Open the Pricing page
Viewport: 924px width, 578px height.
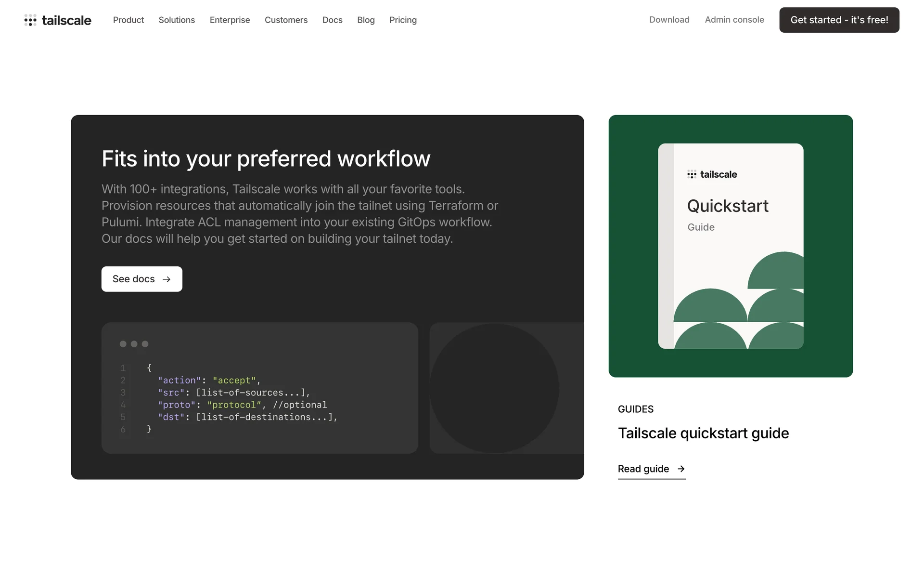pyautogui.click(x=403, y=20)
